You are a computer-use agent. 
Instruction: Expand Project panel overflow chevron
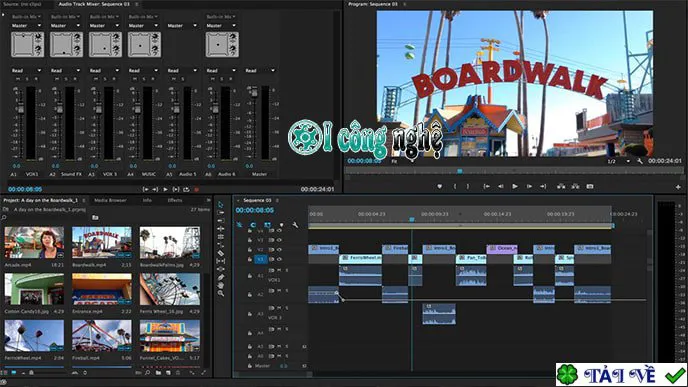point(208,200)
